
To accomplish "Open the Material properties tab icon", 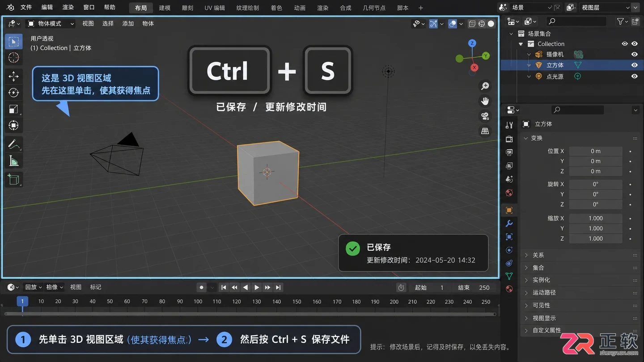I will [509, 289].
